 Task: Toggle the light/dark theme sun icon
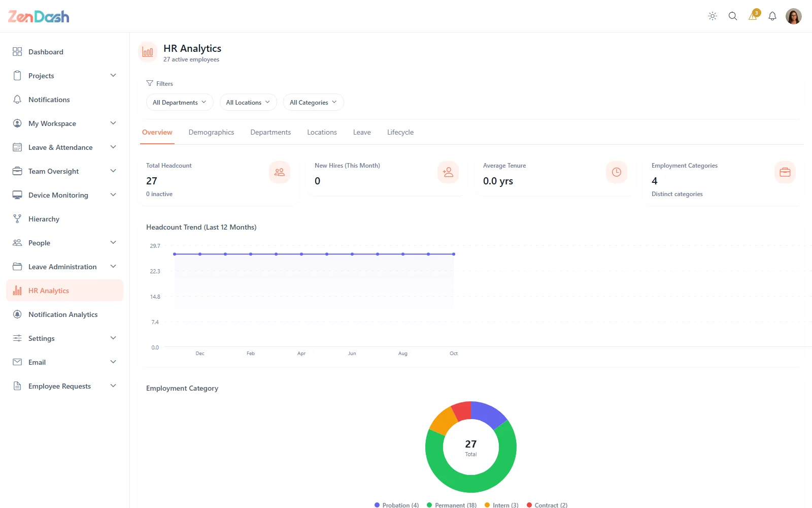[713, 16]
